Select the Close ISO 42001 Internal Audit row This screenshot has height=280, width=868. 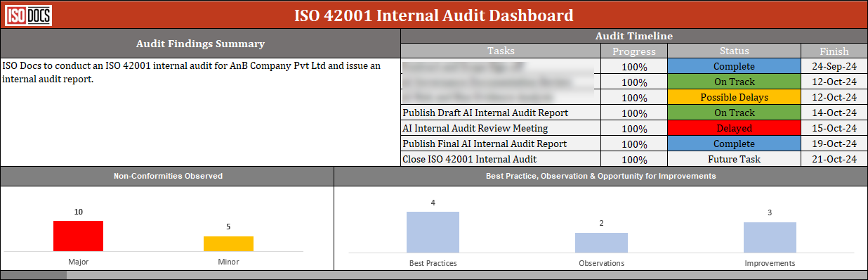click(x=634, y=159)
